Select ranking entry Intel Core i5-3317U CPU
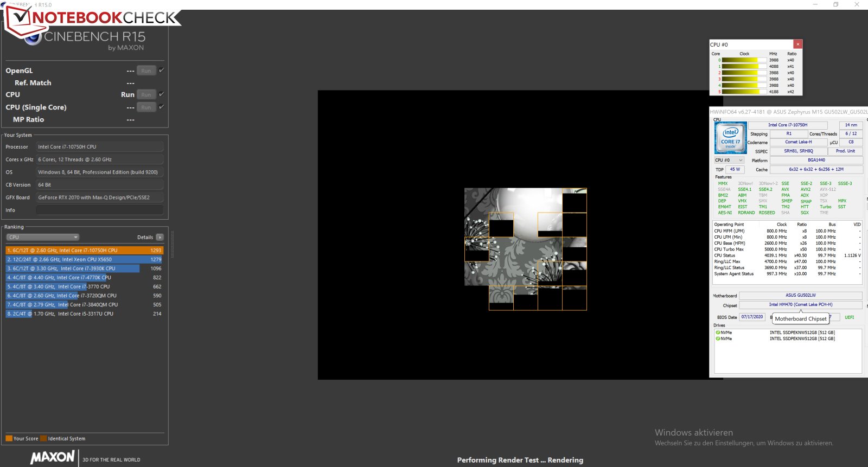This screenshot has height=467, width=868. (84, 314)
